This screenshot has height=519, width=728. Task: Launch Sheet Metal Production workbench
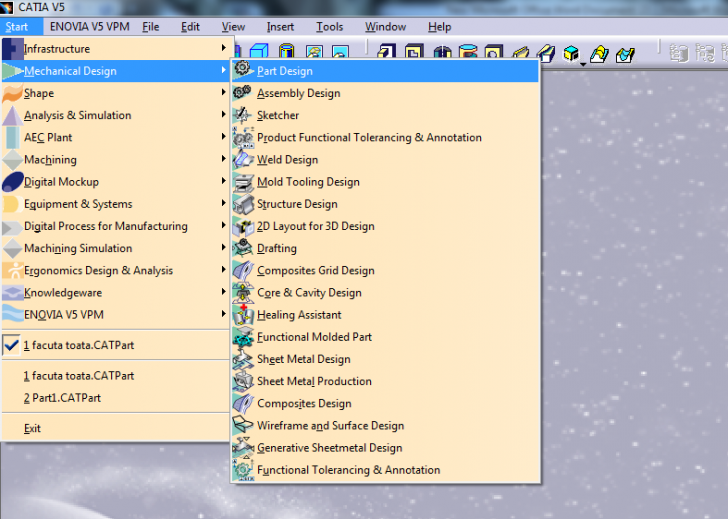[386, 381]
